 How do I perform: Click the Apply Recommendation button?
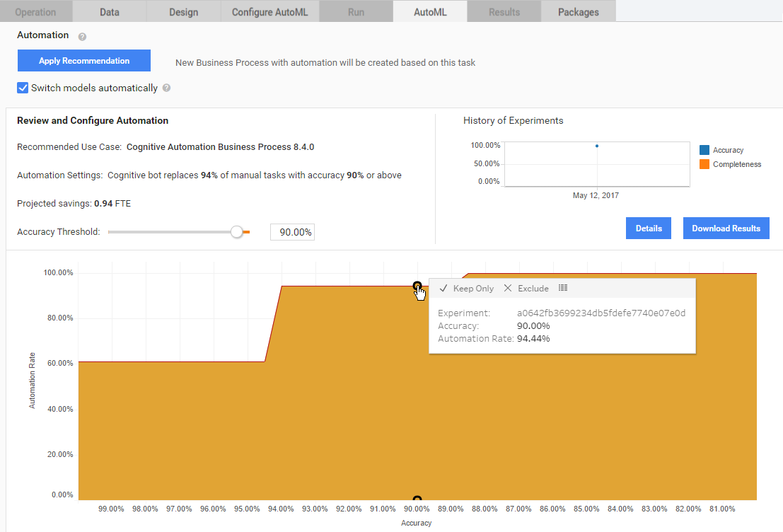pyautogui.click(x=84, y=60)
